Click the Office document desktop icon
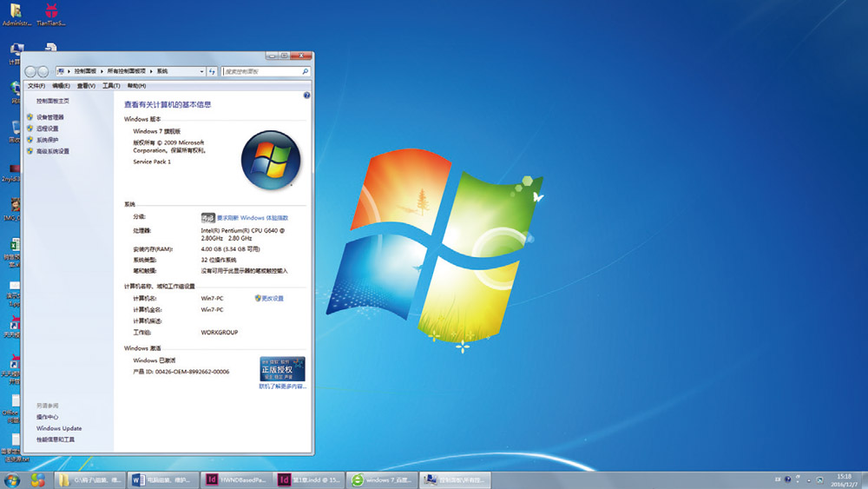868x489 pixels. 12,409
